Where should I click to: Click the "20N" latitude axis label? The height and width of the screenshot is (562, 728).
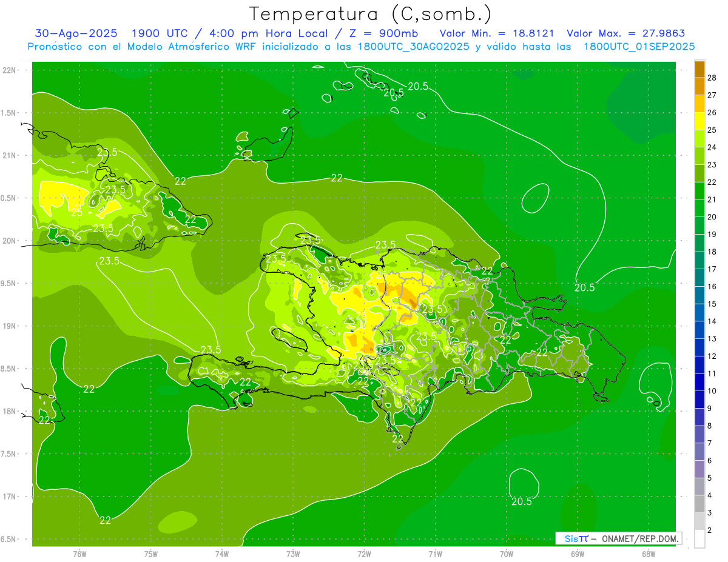click(8, 241)
